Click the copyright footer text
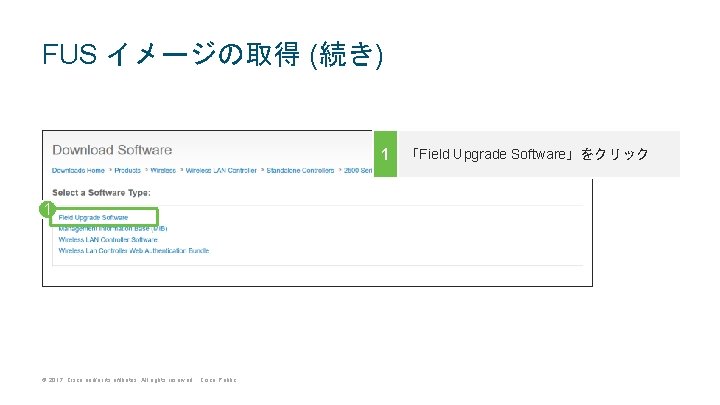Image resolution: width=720 pixels, height=405 pixels. pyautogui.click(x=139, y=380)
